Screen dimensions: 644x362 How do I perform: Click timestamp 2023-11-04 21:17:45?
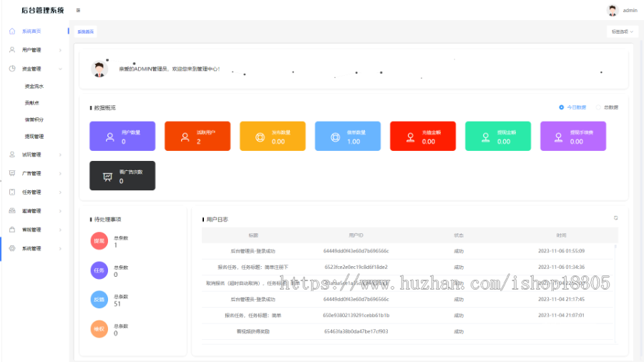(561, 299)
